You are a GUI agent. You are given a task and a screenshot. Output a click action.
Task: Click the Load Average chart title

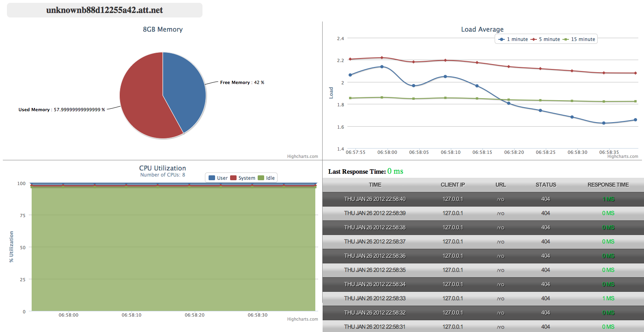(482, 29)
